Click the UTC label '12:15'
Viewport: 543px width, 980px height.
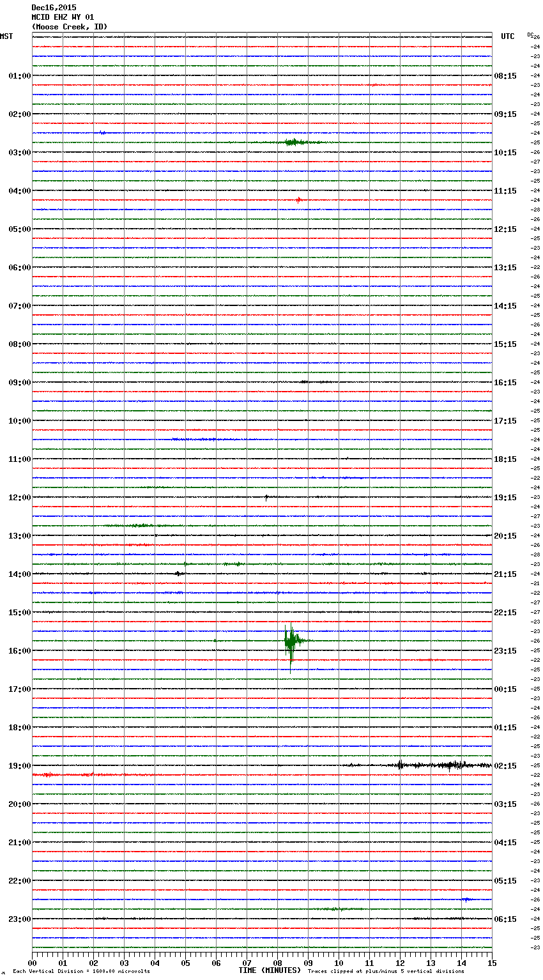(505, 229)
